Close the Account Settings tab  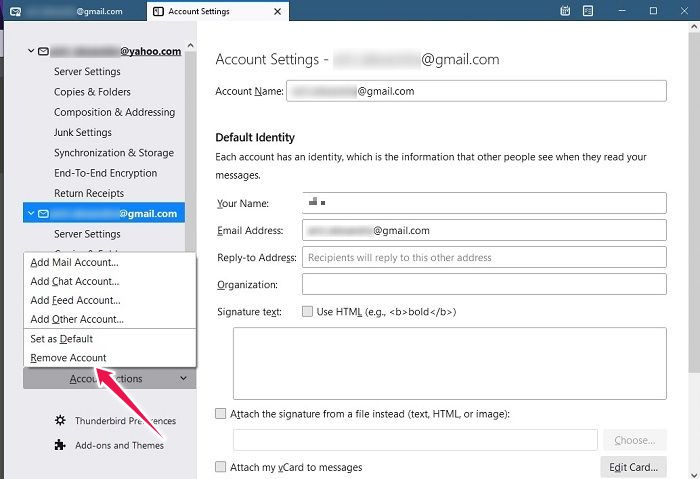(277, 12)
